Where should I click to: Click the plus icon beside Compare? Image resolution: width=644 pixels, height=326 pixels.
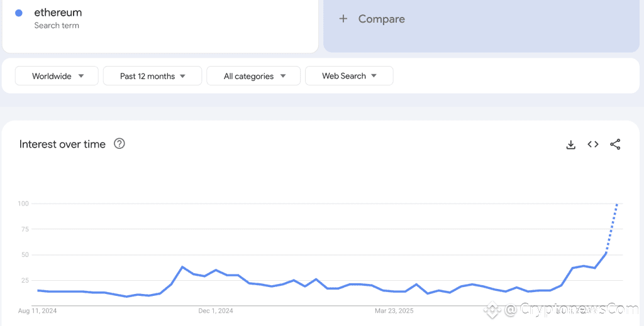tap(343, 19)
